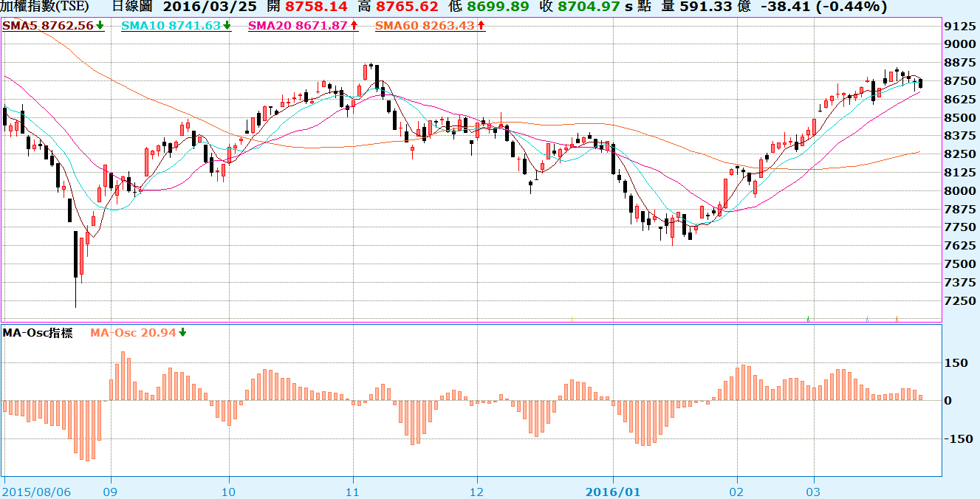The image size is (980, 499).
Task: Click the 2016/01 label on the date axis
Action: point(614,491)
